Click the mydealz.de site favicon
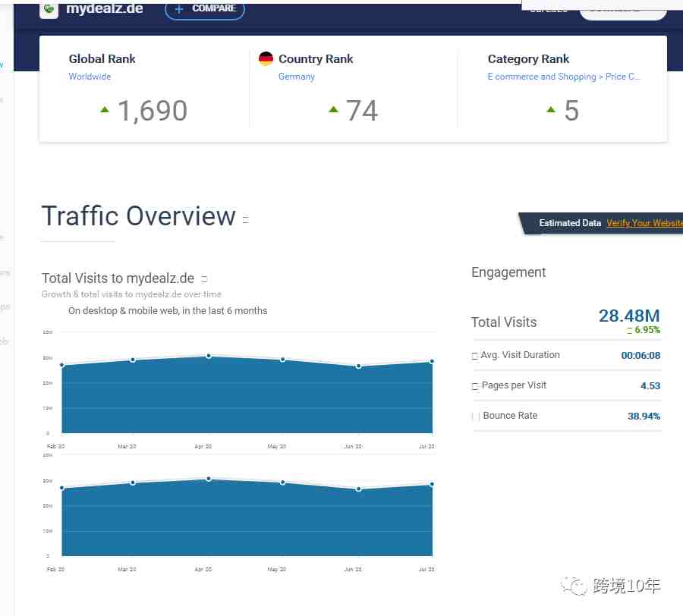Image resolution: width=683 pixels, height=616 pixels. tap(49, 10)
